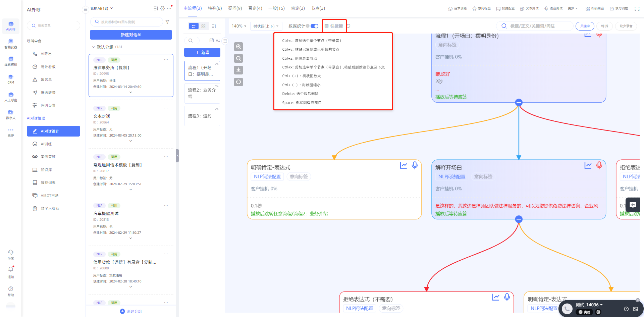The width and height of the screenshot is (644, 317).
Task: Select the 缺少录音 search filter pill
Action: point(626,26)
